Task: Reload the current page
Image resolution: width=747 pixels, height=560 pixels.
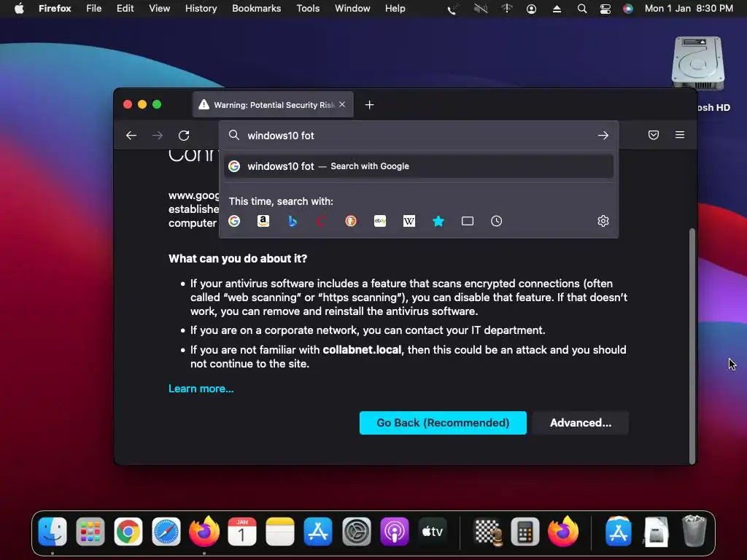Action: pos(184,136)
